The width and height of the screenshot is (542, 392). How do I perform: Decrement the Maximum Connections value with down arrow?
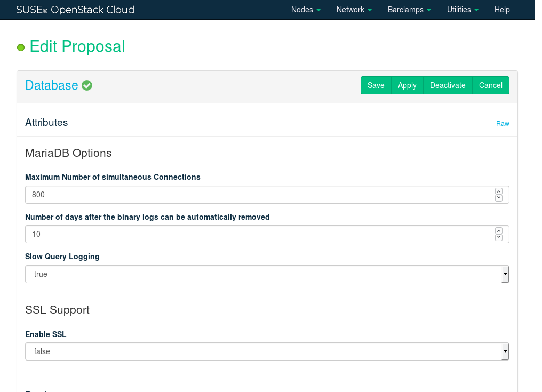point(499,198)
